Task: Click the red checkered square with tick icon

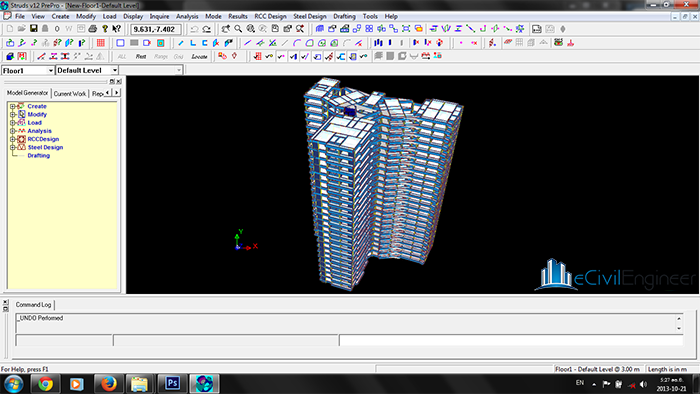Action: pos(257,56)
